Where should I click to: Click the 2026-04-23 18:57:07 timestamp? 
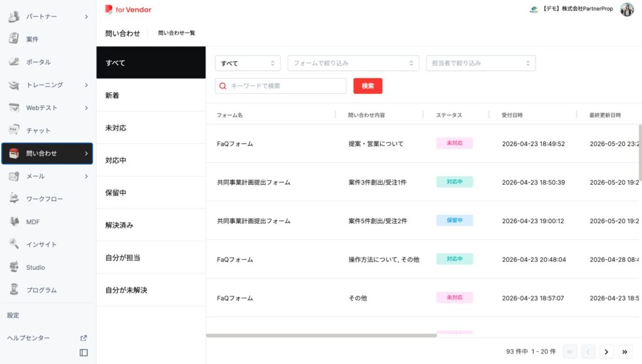tap(533, 298)
